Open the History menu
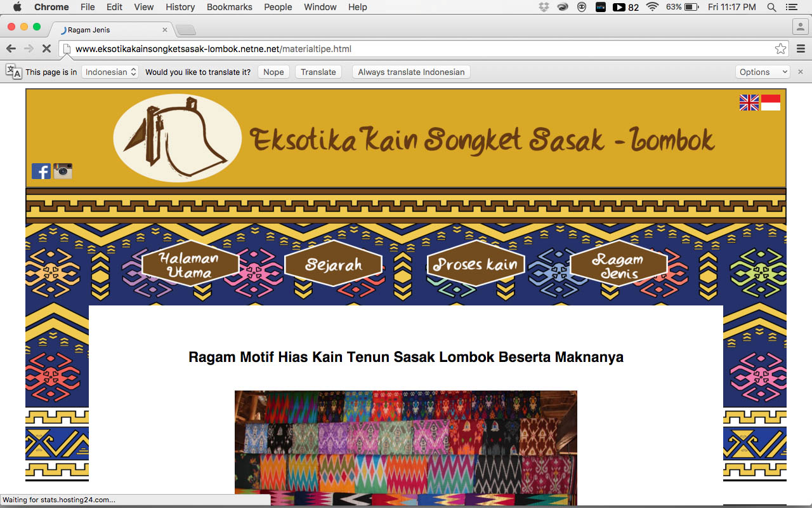812x508 pixels. pyautogui.click(x=180, y=7)
